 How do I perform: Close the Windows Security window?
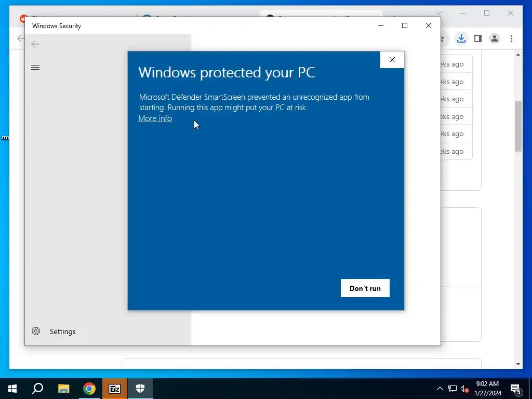(429, 26)
